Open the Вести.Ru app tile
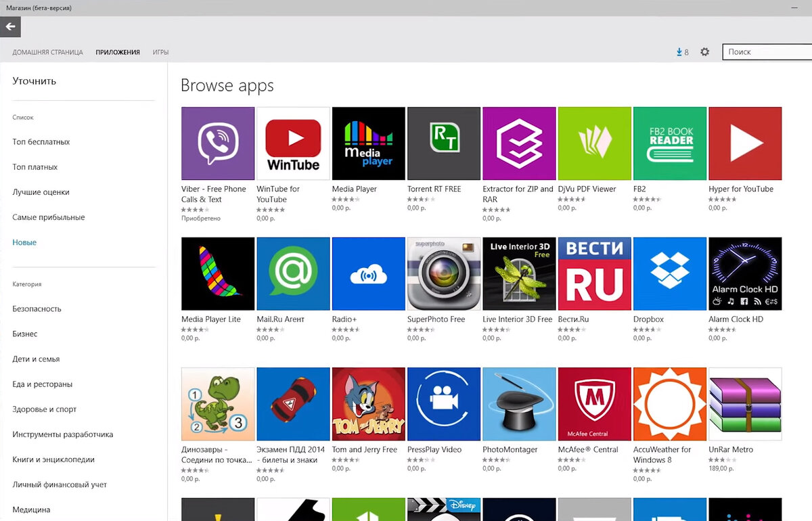The image size is (812, 521). click(x=595, y=273)
